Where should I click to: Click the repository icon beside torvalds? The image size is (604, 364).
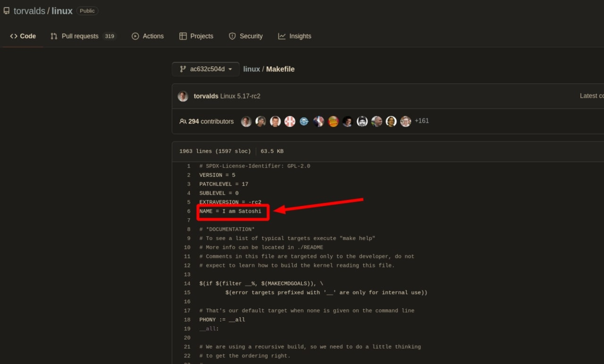coord(7,11)
